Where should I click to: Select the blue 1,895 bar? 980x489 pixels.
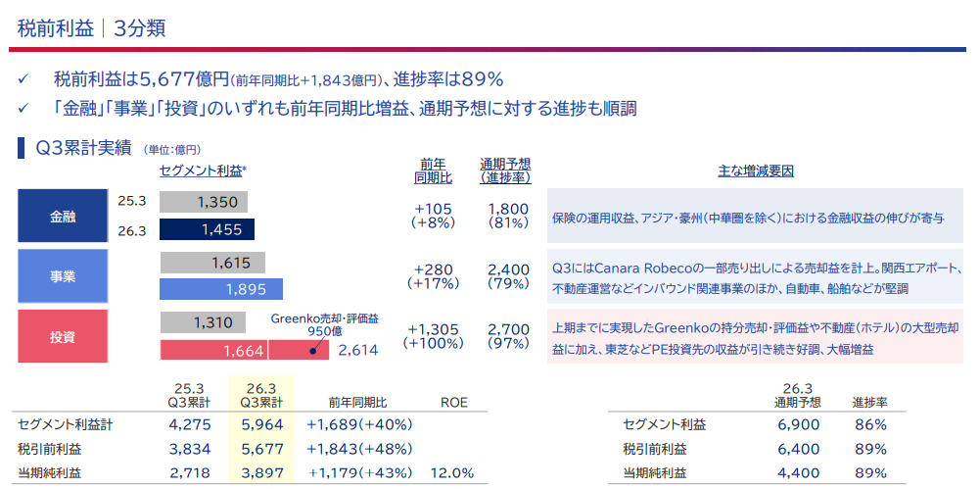tap(221, 289)
